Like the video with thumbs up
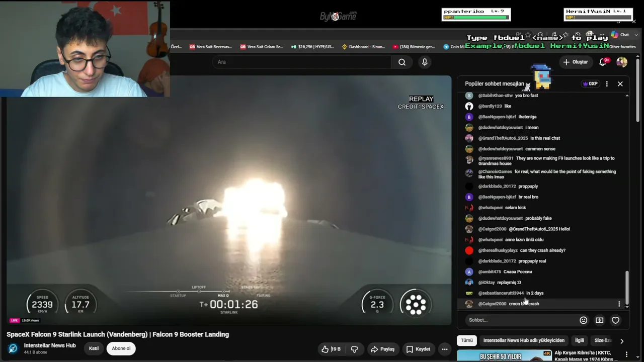This screenshot has width=644, height=362. [331, 349]
